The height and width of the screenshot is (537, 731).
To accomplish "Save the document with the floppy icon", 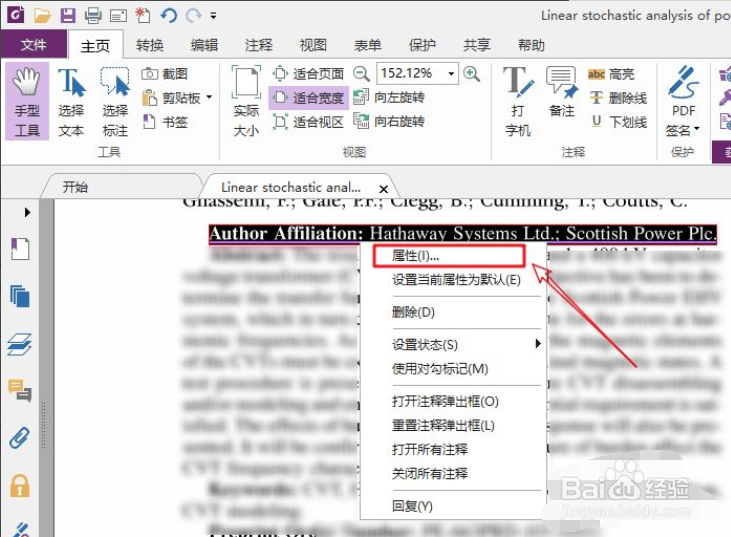I will point(68,16).
